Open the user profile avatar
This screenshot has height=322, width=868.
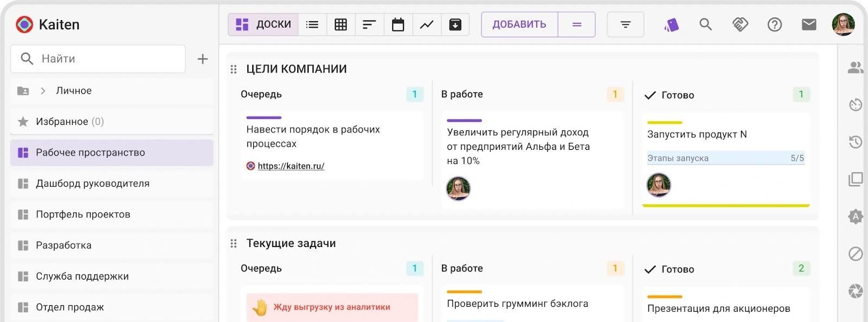tap(844, 24)
